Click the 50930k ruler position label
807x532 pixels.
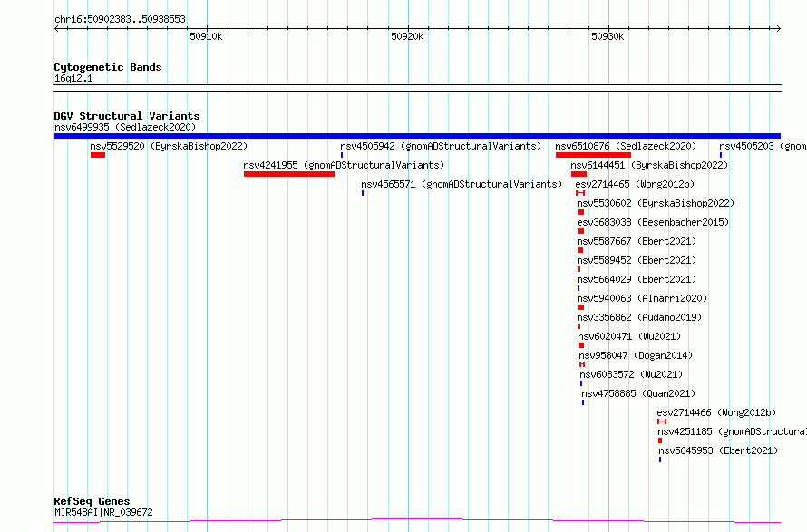click(608, 36)
